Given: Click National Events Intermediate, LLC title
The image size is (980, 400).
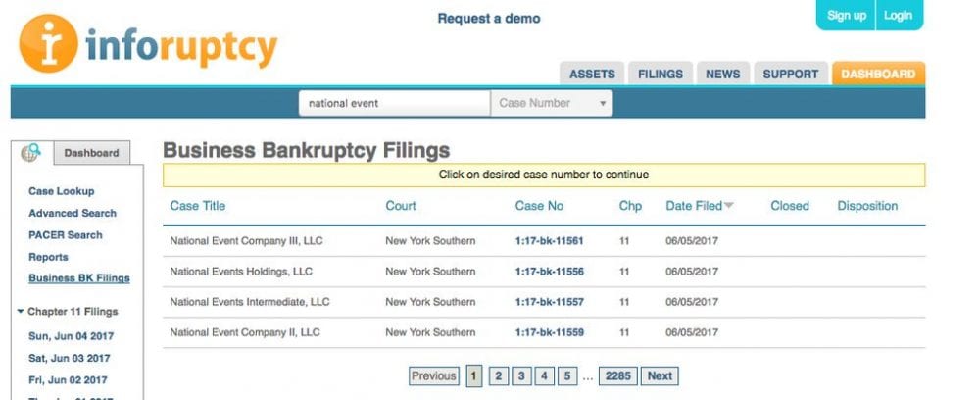Looking at the screenshot, I should pyautogui.click(x=249, y=302).
